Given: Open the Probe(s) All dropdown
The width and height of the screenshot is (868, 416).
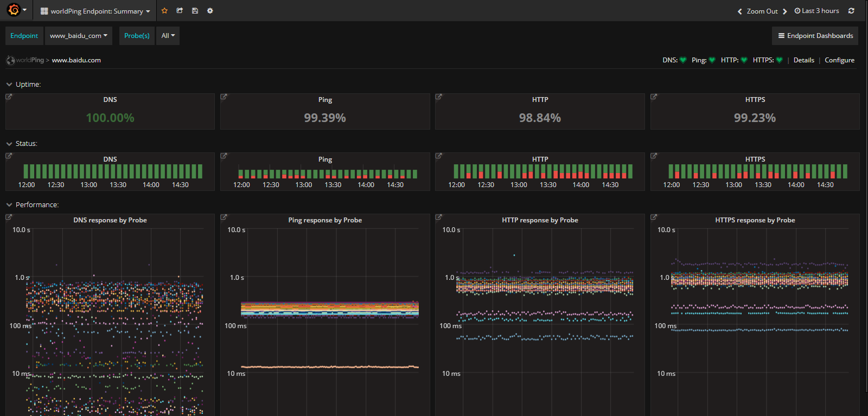Looking at the screenshot, I should point(168,36).
